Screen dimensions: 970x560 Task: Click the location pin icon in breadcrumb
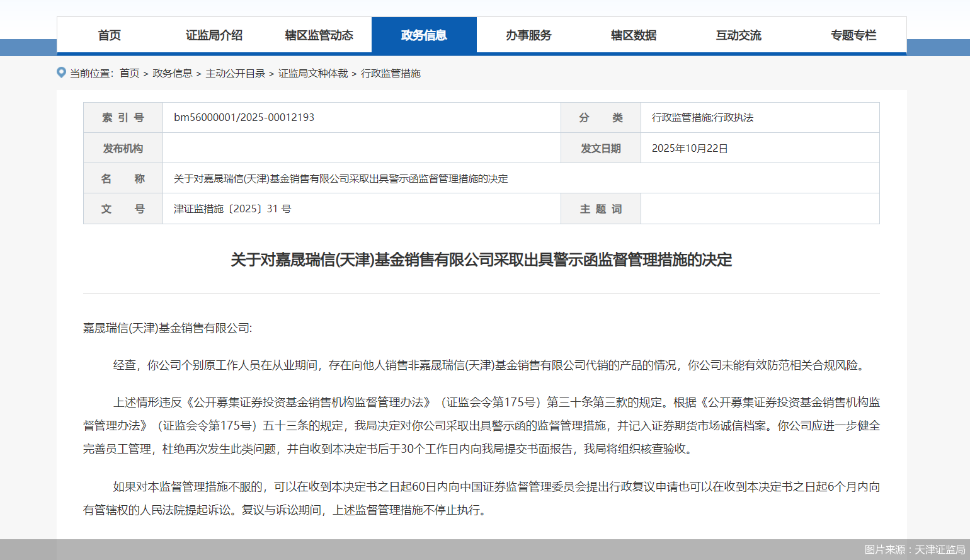click(61, 72)
